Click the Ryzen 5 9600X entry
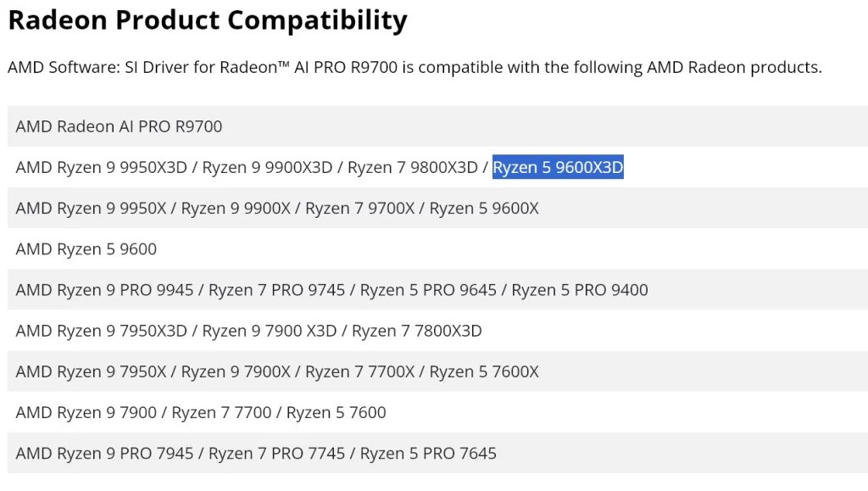 tap(484, 209)
